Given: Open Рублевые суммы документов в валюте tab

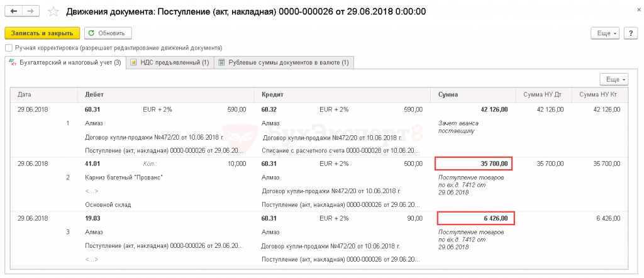Looking at the screenshot, I should (284, 63).
